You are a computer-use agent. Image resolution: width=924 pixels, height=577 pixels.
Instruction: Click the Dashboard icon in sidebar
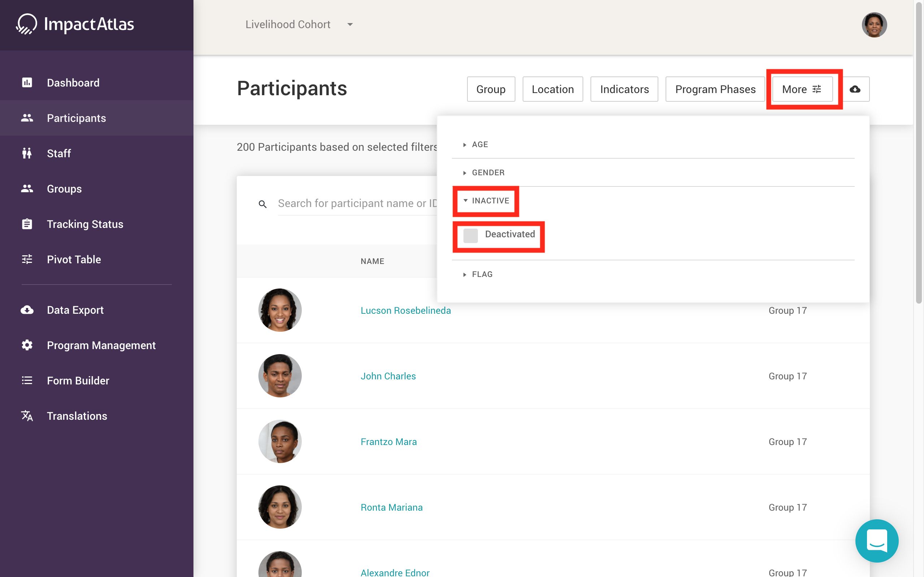pos(27,83)
